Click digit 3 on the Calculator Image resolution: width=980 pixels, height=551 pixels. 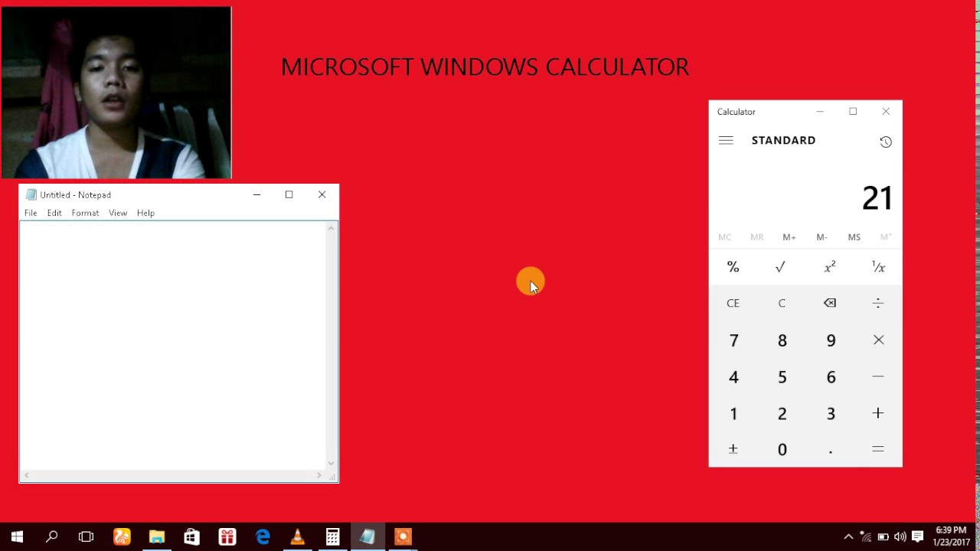pos(831,414)
